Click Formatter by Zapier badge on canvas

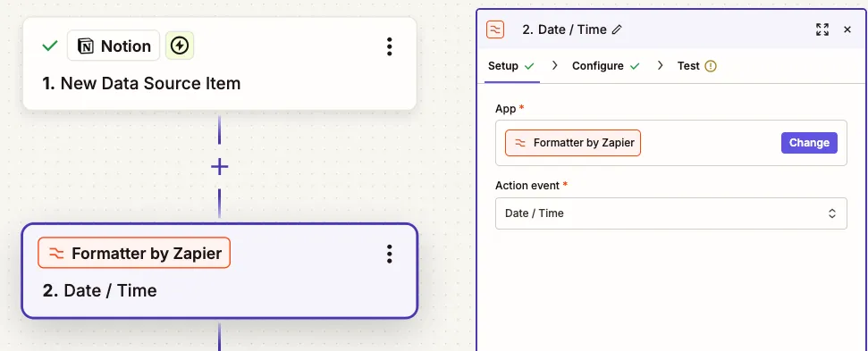coord(134,253)
